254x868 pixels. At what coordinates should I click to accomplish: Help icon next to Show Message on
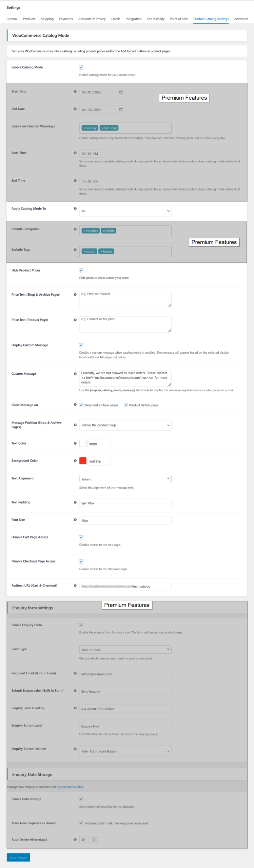[x=75, y=405]
